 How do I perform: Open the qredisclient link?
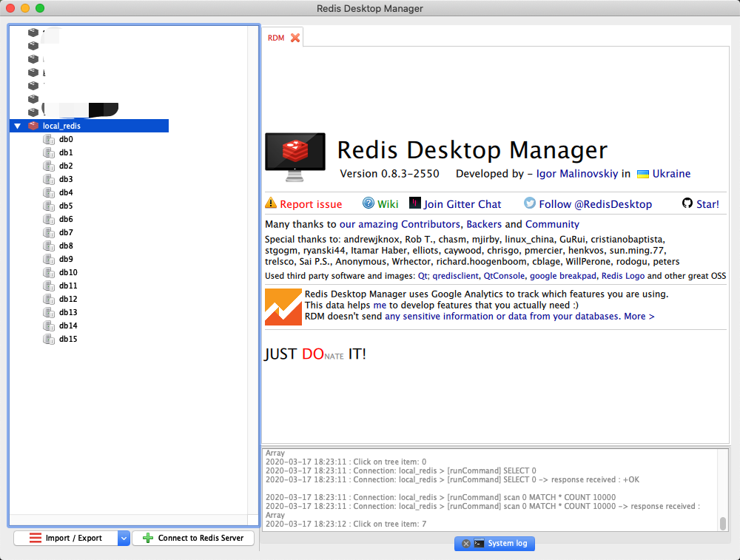(455, 276)
